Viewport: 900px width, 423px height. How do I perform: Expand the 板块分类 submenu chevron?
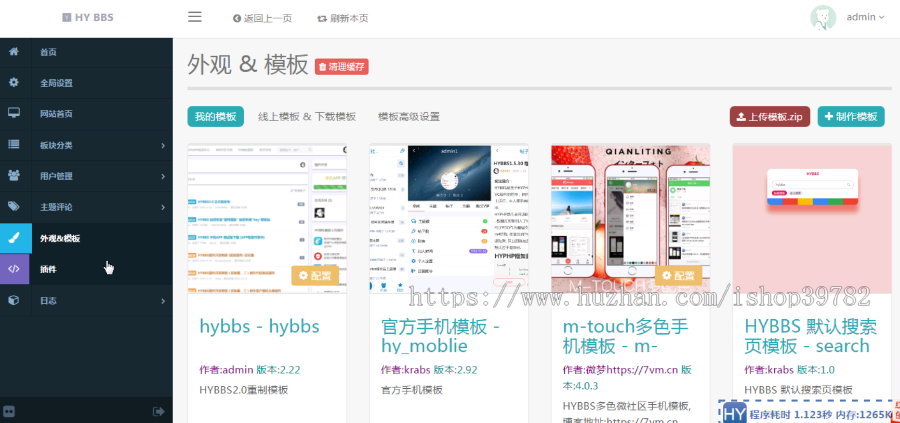click(x=163, y=145)
